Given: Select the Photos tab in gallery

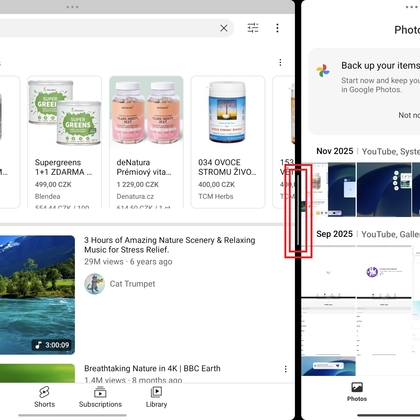Looking at the screenshot, I should point(357,392).
